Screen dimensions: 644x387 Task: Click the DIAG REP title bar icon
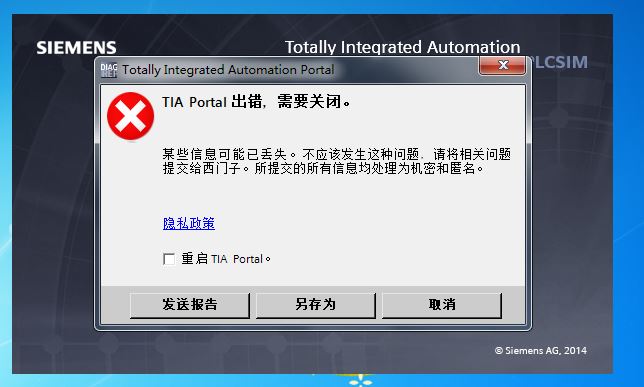[x=109, y=70]
